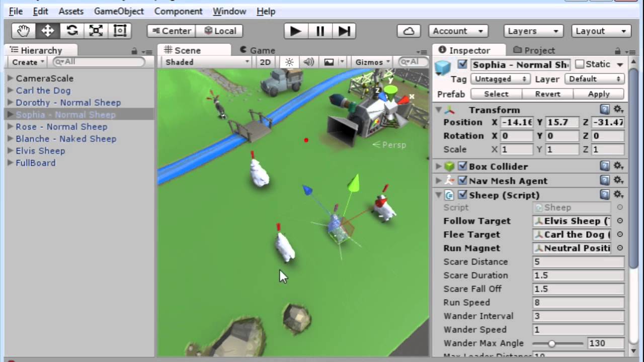Click the GameObject cube icon in Inspector
This screenshot has width=644, height=362.
(x=443, y=68)
